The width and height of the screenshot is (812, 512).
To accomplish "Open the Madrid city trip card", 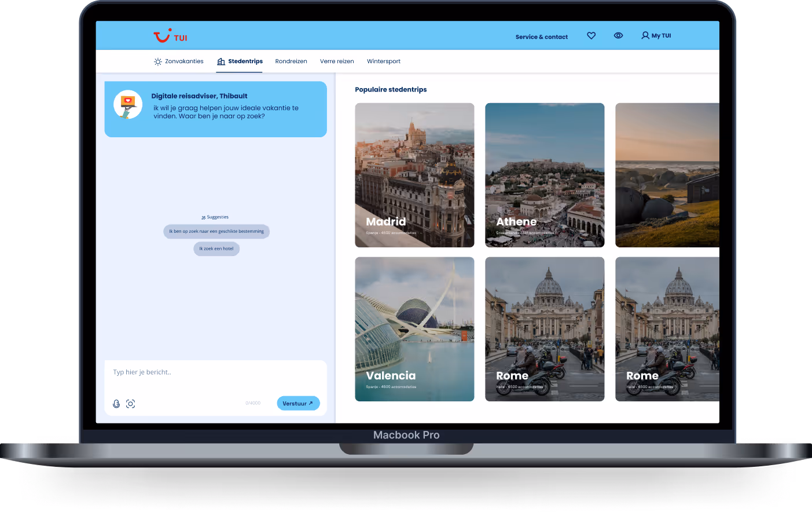I will [414, 175].
